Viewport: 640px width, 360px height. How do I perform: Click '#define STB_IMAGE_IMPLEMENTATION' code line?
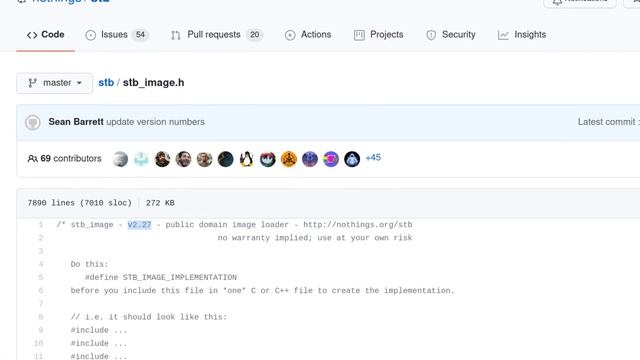point(161,277)
